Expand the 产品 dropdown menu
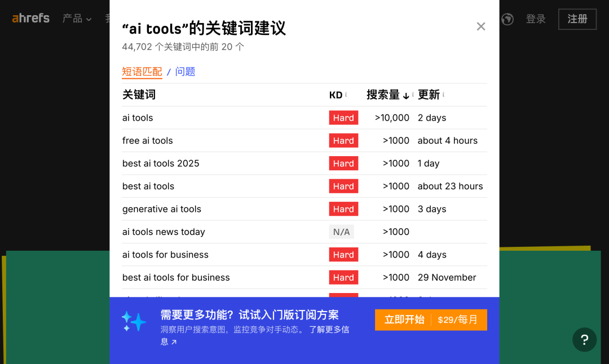The height and width of the screenshot is (364, 609). (x=77, y=19)
